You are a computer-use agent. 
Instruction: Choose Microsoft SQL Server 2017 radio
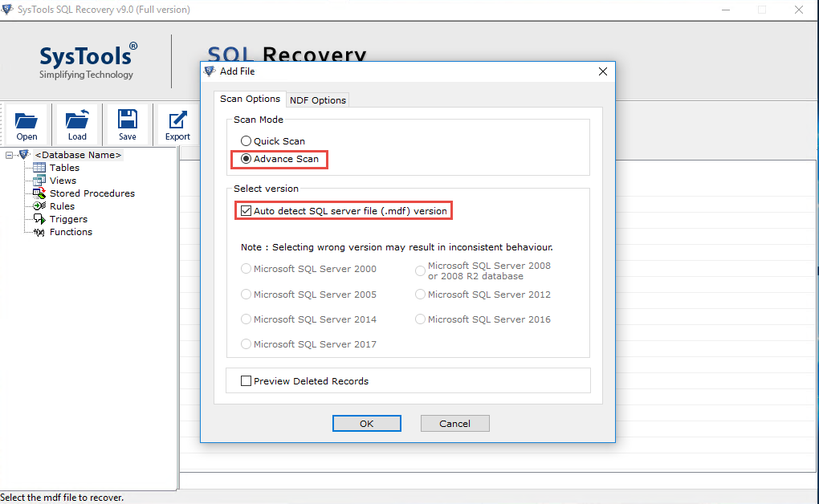(x=246, y=344)
